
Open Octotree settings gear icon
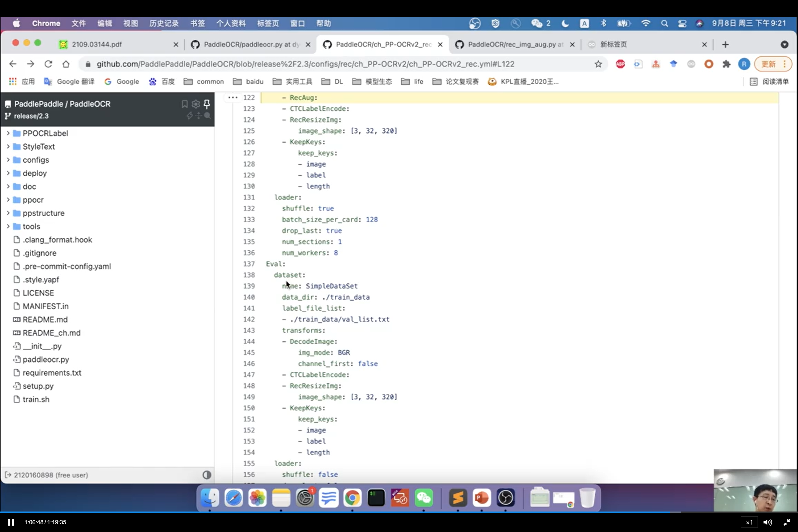tap(196, 104)
